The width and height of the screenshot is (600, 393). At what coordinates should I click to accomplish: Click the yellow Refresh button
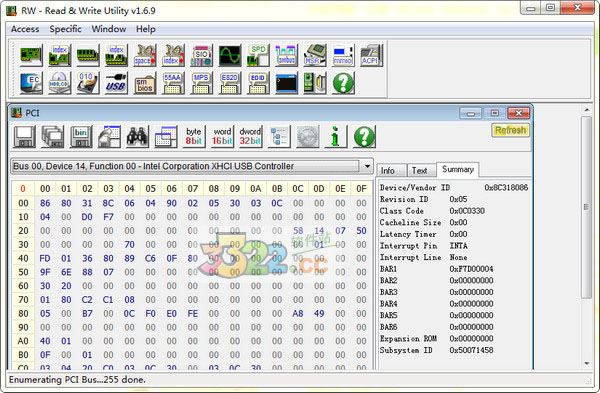pos(510,130)
